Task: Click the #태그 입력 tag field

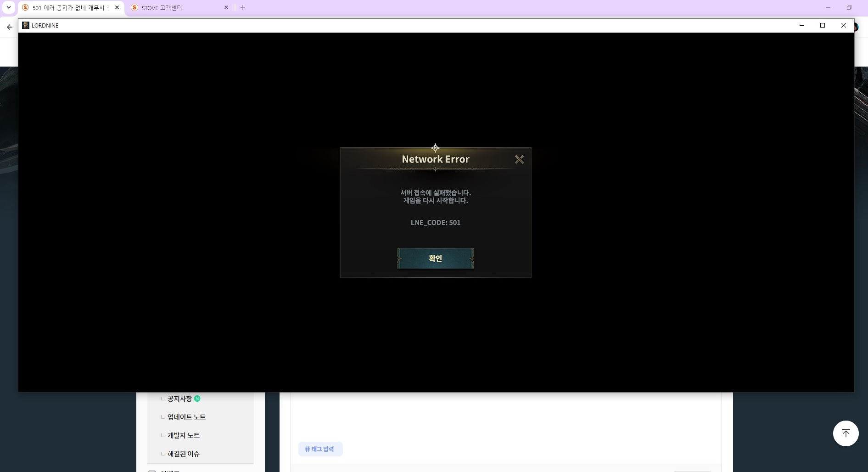Action: pos(320,449)
